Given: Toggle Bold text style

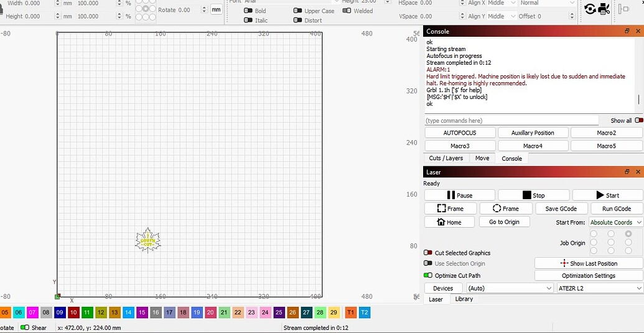Looking at the screenshot, I should click(248, 11).
